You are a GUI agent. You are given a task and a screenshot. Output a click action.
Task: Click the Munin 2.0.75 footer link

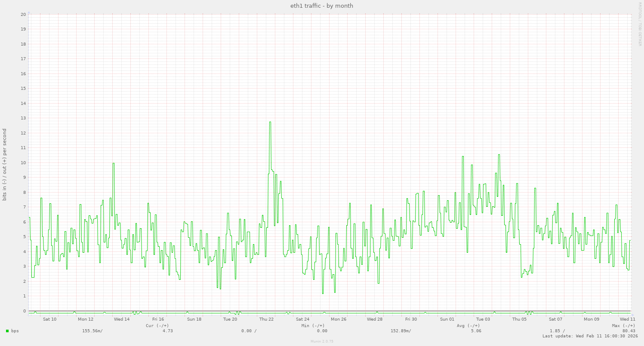click(321, 341)
